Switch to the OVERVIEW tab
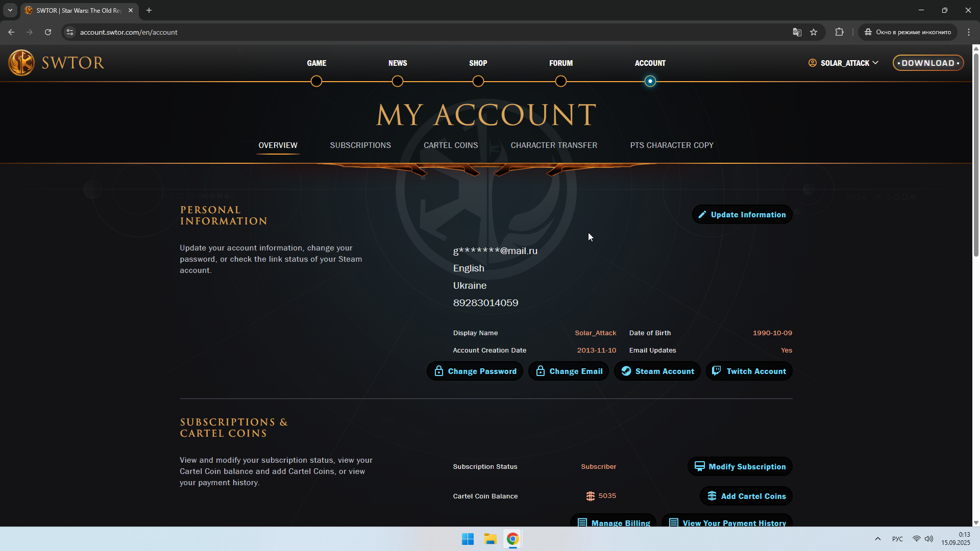The height and width of the screenshot is (551, 980). [278, 145]
